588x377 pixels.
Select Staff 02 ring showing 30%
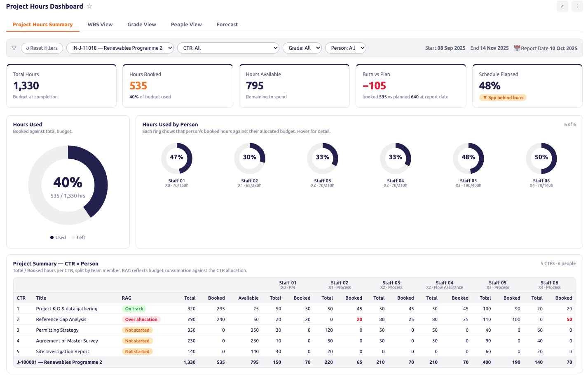click(250, 158)
